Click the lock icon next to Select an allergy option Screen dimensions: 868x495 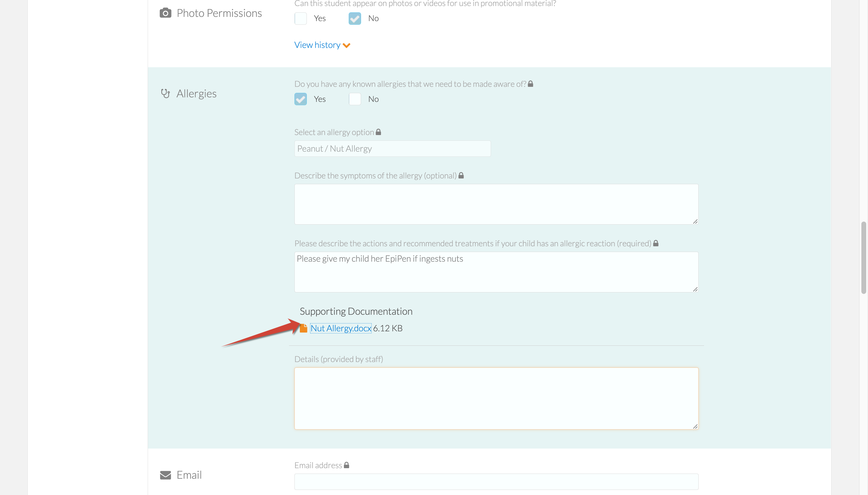[x=378, y=132]
